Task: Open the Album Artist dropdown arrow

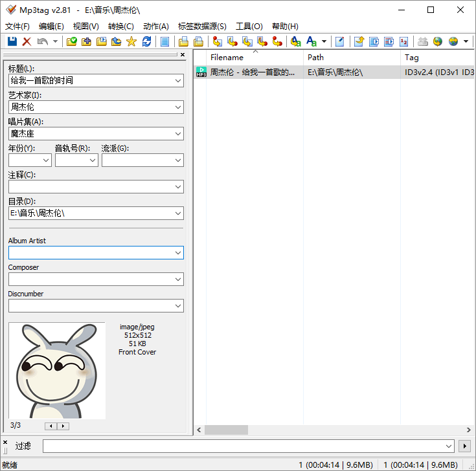Action: tap(178, 253)
